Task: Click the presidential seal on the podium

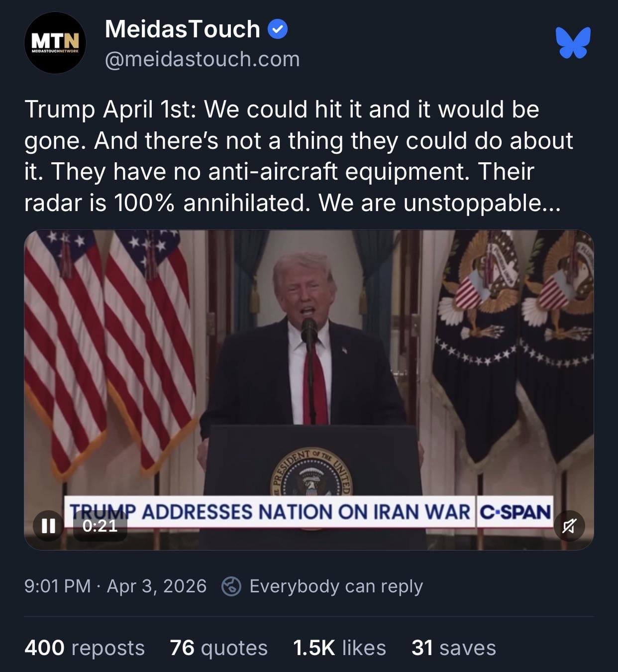Action: (x=312, y=473)
